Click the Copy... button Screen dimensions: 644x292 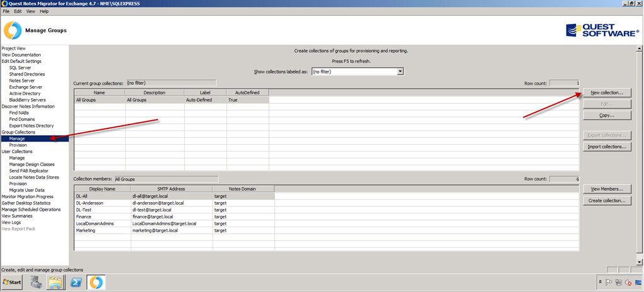pyautogui.click(x=607, y=116)
